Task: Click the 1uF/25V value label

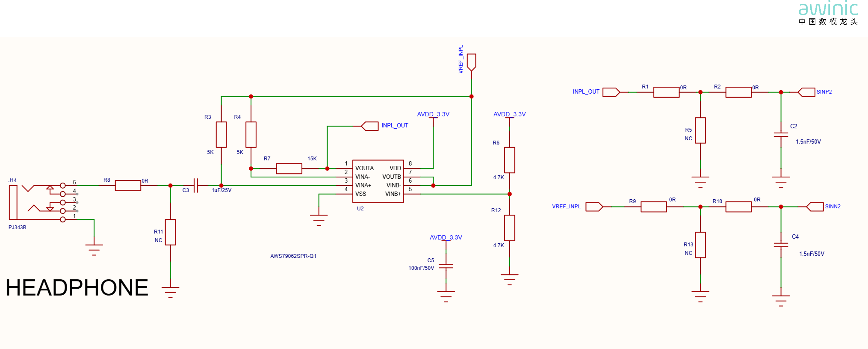Action: click(x=221, y=190)
